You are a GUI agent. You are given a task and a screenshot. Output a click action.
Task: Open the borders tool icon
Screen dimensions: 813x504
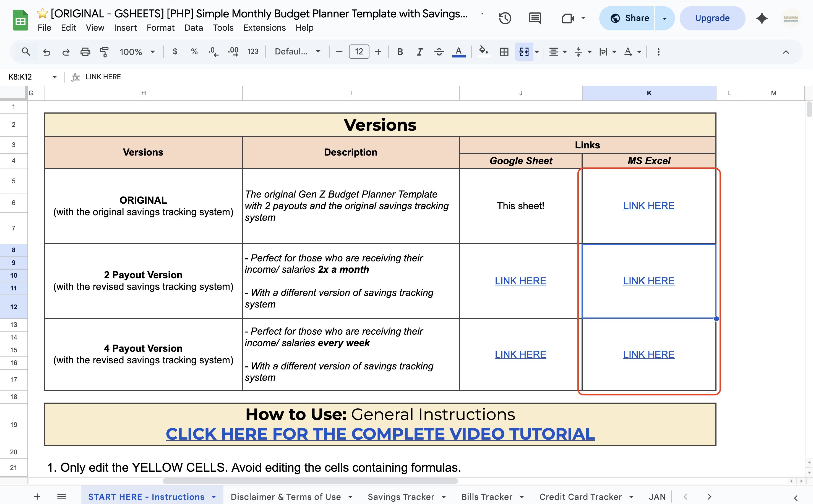coord(504,52)
